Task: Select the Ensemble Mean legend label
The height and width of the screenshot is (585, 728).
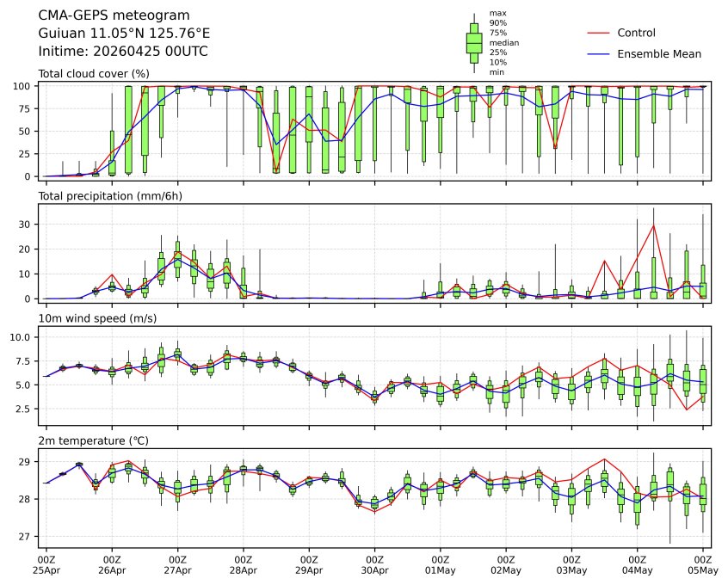Action: 659,54
